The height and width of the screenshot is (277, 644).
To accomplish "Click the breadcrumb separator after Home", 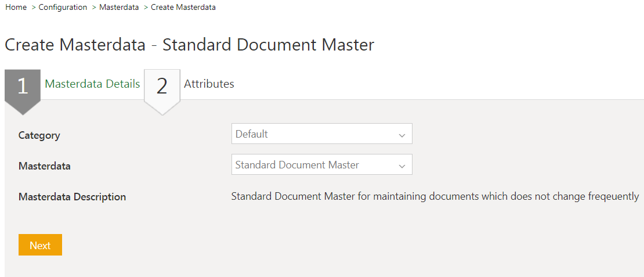I will click(33, 8).
